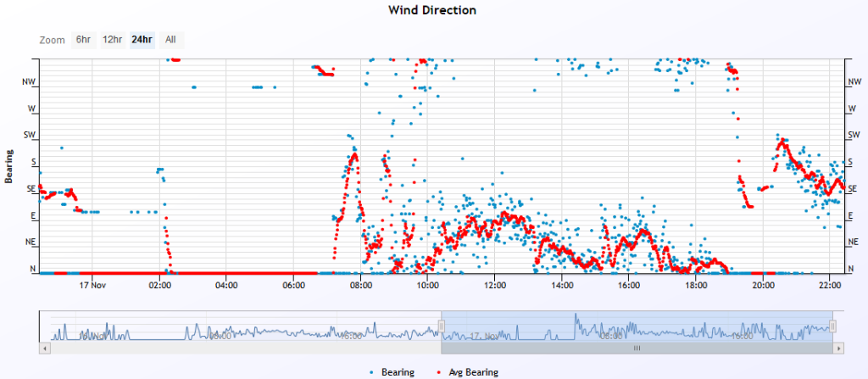Click the navigator left range handle
This screenshot has height=379, width=868.
pos(442,326)
